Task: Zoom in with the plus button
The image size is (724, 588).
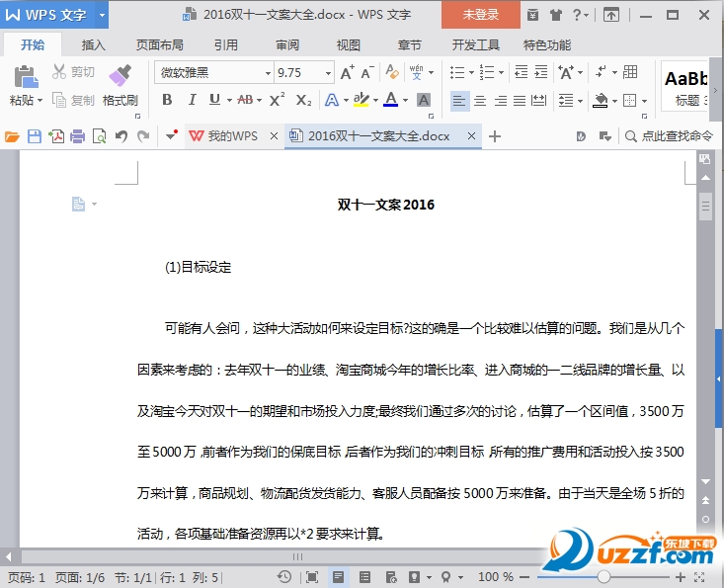Action: (681, 577)
